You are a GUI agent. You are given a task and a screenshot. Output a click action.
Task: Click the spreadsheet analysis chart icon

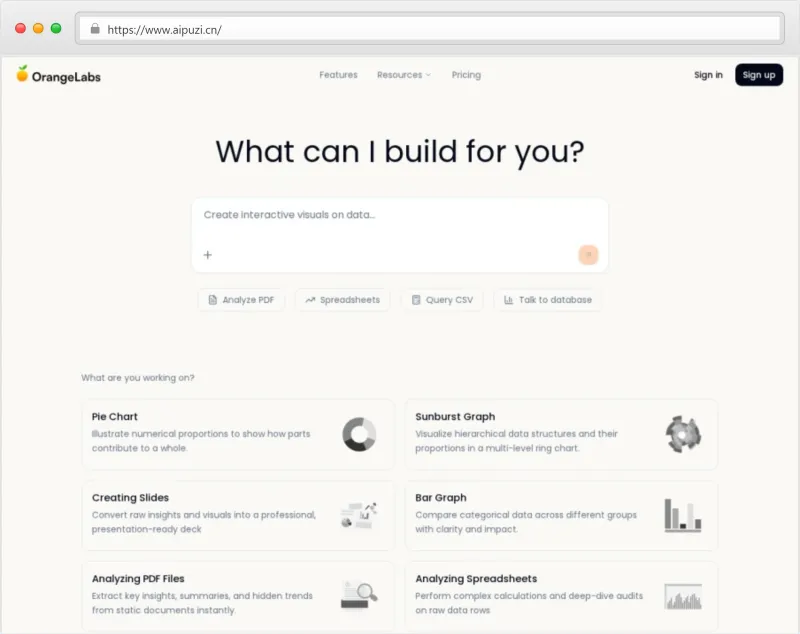[683, 596]
